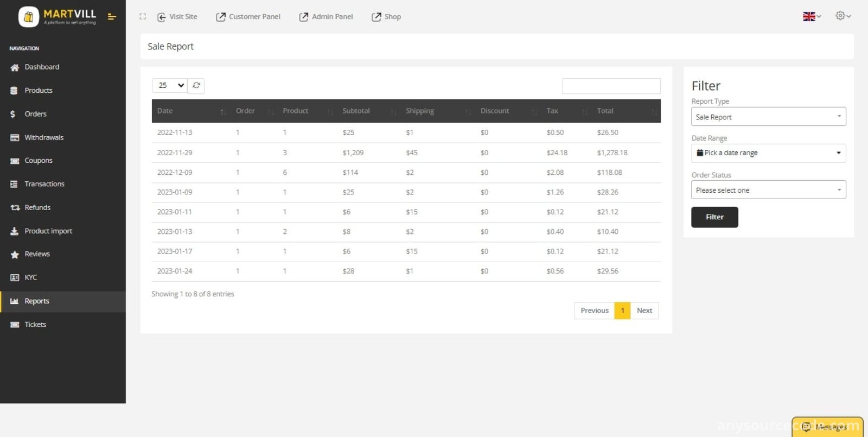Open the Order Status select
868x437 pixels.
point(768,190)
